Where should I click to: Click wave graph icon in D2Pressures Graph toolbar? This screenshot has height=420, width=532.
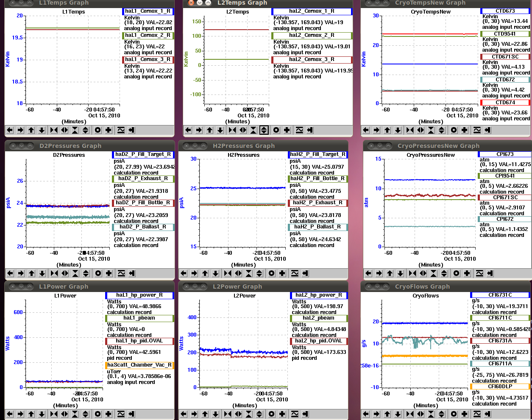pyautogui.click(x=121, y=273)
